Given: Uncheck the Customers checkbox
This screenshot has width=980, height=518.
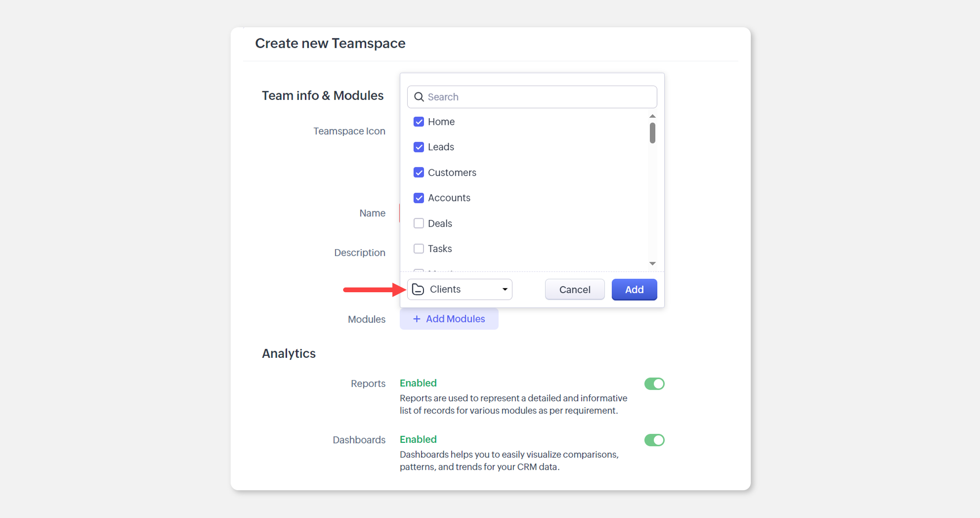Looking at the screenshot, I should 419,173.
